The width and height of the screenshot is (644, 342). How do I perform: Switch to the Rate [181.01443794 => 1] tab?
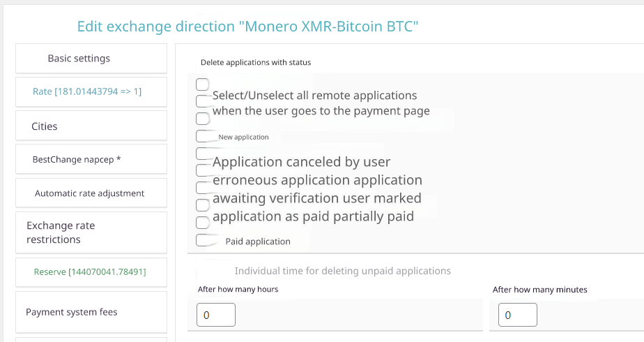[91, 91]
